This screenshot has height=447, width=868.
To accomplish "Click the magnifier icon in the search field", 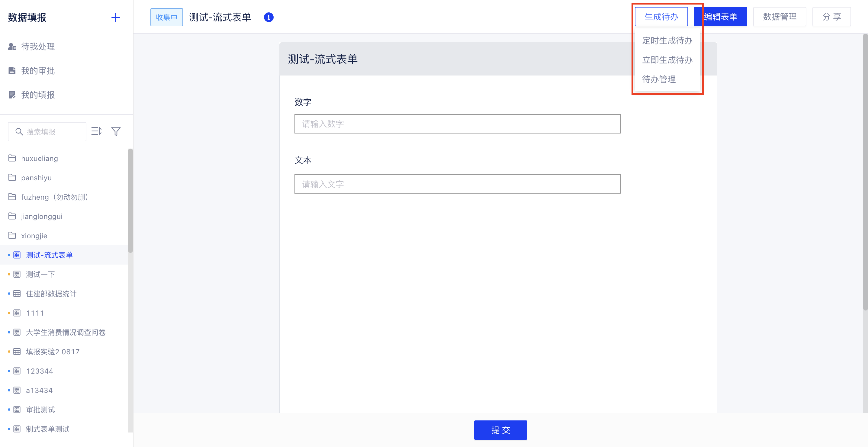I will 19,131.
